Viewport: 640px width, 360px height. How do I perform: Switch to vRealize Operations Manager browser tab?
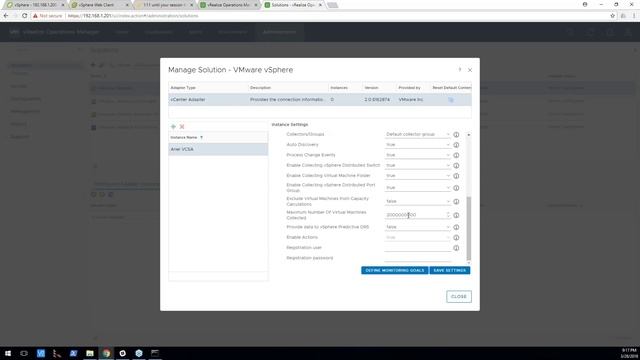point(229,5)
